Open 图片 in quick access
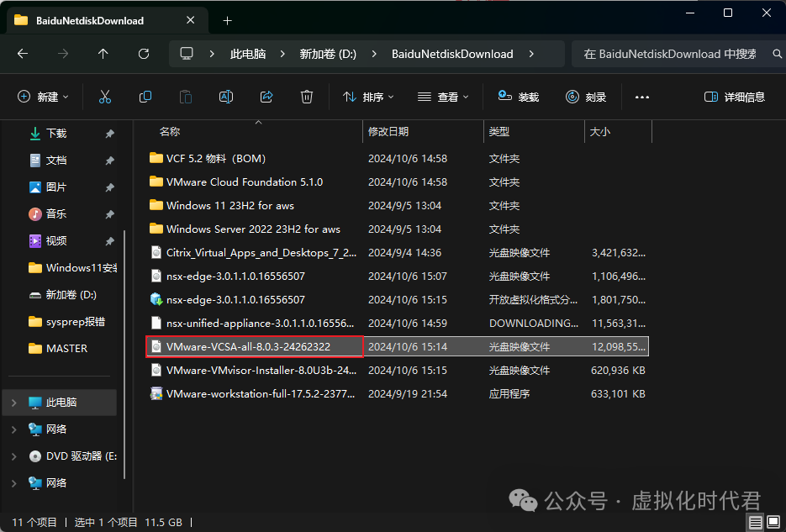The height and width of the screenshot is (532, 786). tap(56, 187)
